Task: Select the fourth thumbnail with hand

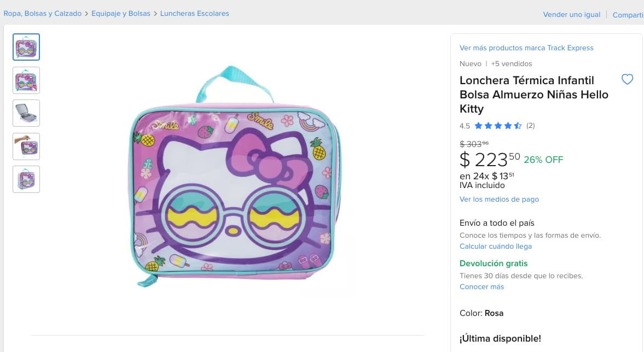Action: click(x=26, y=146)
